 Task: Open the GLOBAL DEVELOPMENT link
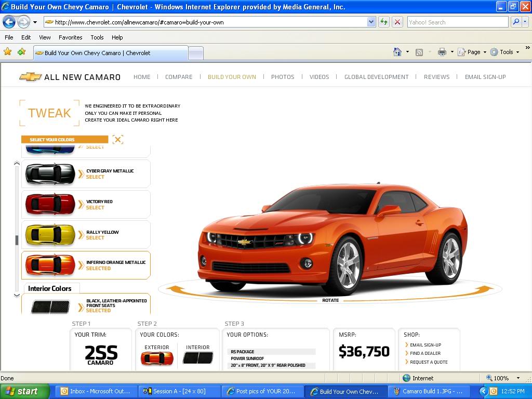(x=376, y=77)
